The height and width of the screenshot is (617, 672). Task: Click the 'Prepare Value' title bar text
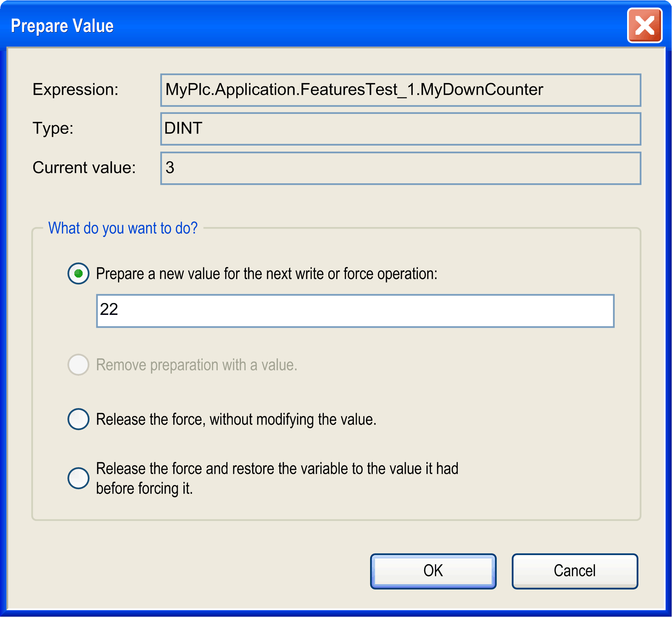coord(62,26)
